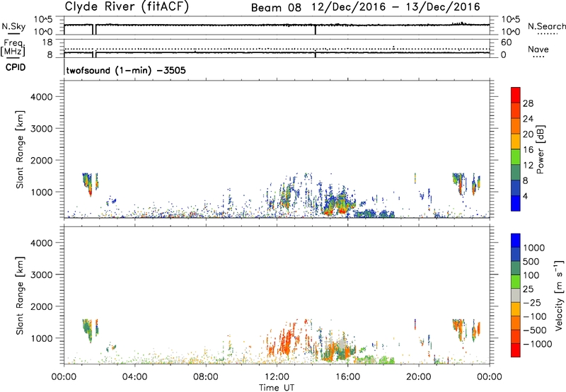Viewport: 566px width, 392px height.
Task: Click the 'Velocity [m s⁻¹]' colorbar label
Action: click(x=559, y=295)
